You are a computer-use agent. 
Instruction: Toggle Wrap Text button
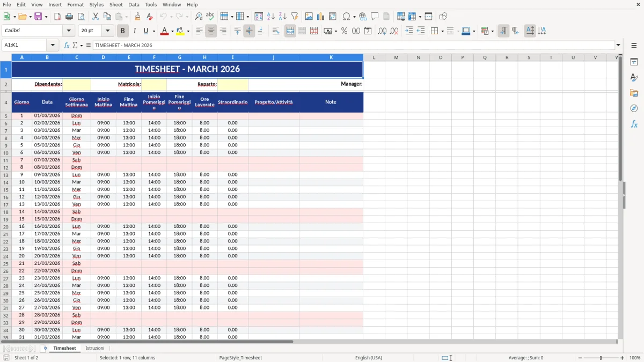pos(276,31)
